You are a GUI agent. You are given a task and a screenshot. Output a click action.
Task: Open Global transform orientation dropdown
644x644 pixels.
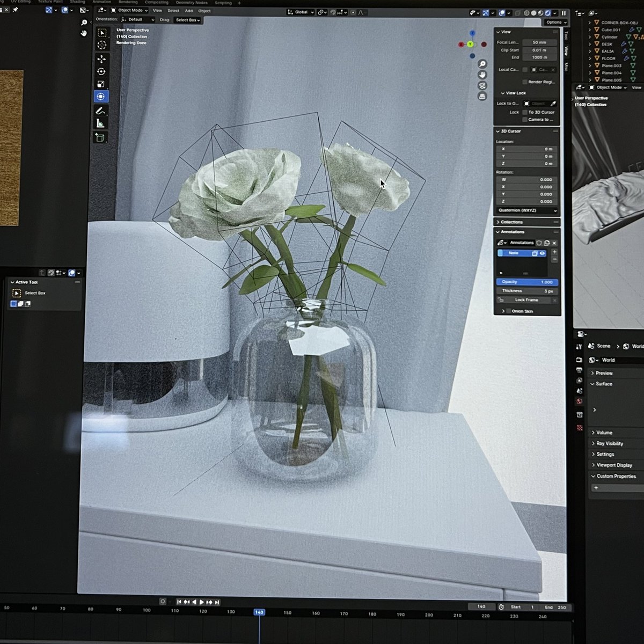point(299,12)
